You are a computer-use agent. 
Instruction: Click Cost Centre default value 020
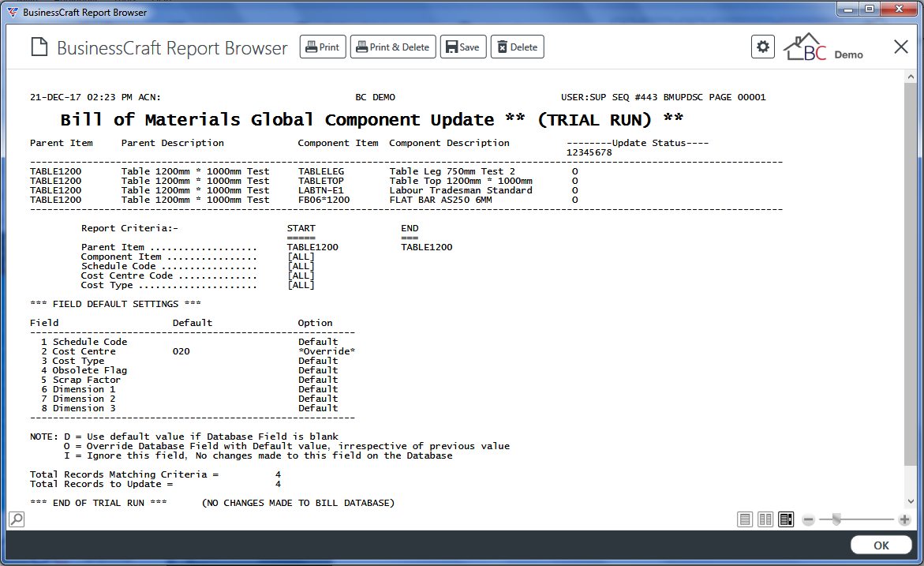pos(181,351)
